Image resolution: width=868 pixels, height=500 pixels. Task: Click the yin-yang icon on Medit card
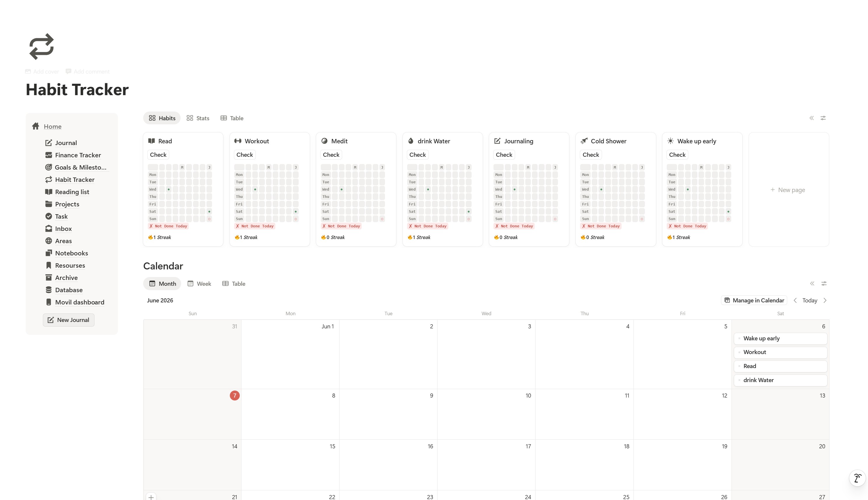tap(325, 141)
